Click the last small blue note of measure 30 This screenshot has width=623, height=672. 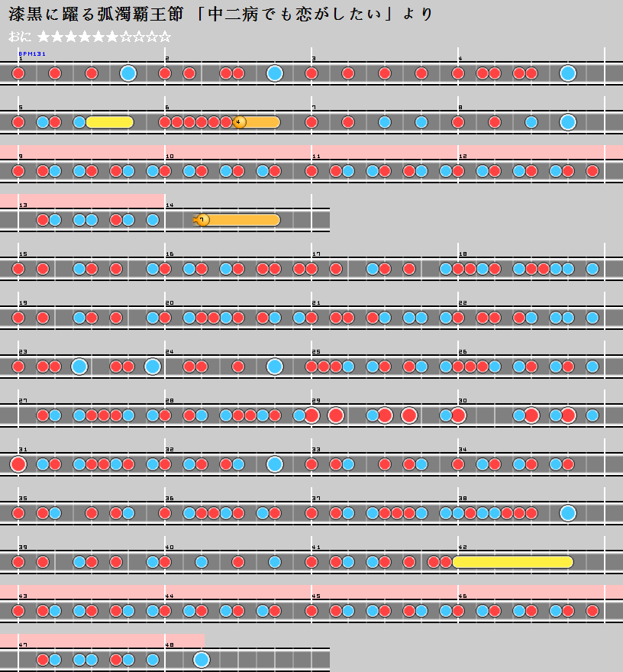click(592, 415)
